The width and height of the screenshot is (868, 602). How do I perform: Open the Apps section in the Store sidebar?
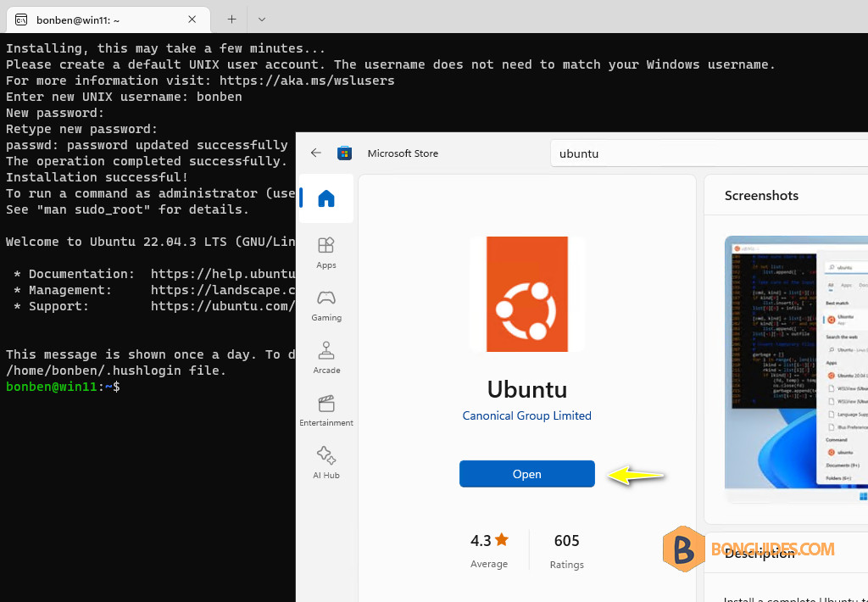click(326, 254)
